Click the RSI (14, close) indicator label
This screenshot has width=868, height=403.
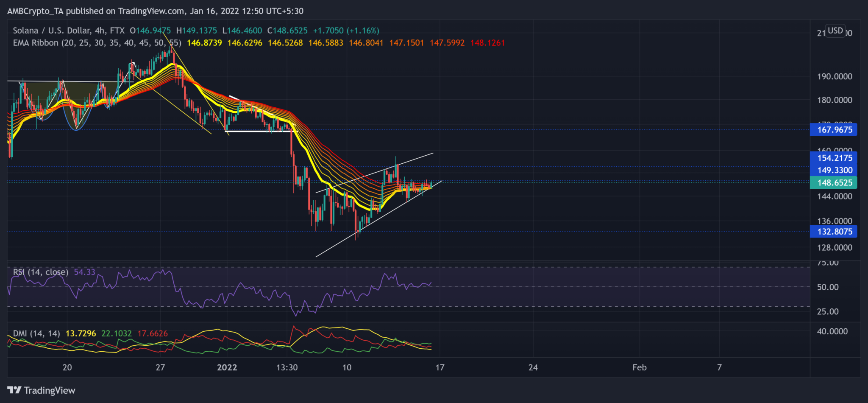(x=41, y=272)
